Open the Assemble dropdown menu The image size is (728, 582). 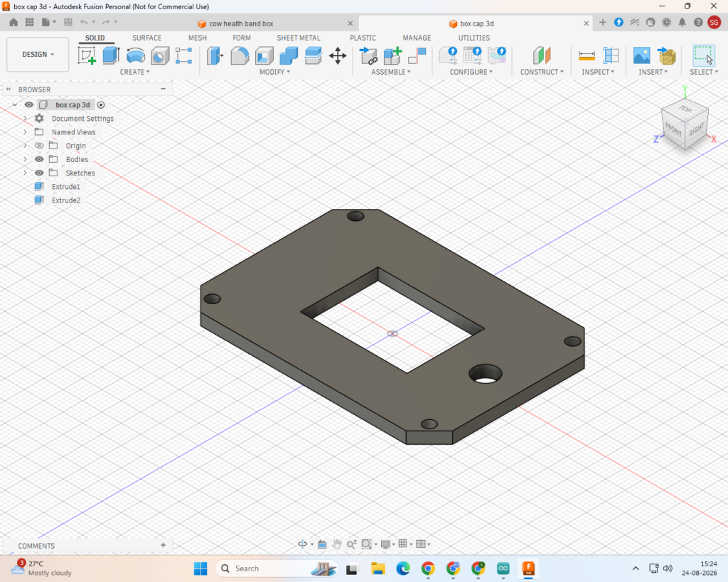(x=390, y=72)
